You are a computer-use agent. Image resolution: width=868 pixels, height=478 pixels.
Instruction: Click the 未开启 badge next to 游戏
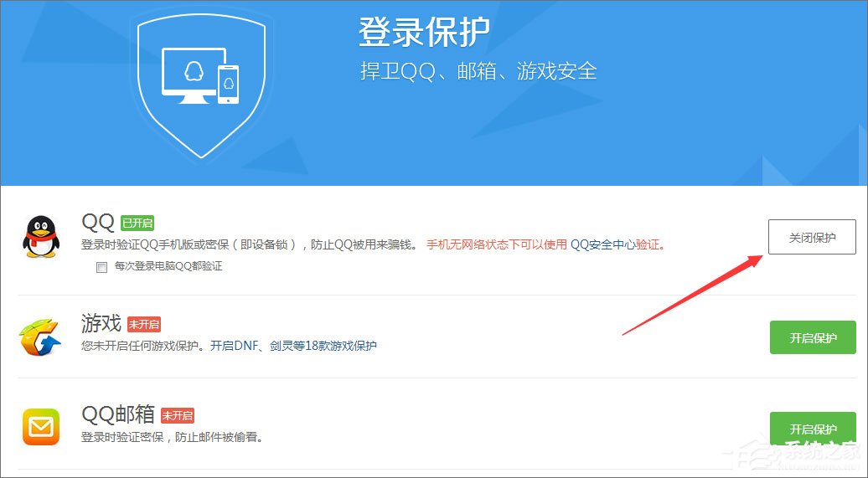coord(144,324)
